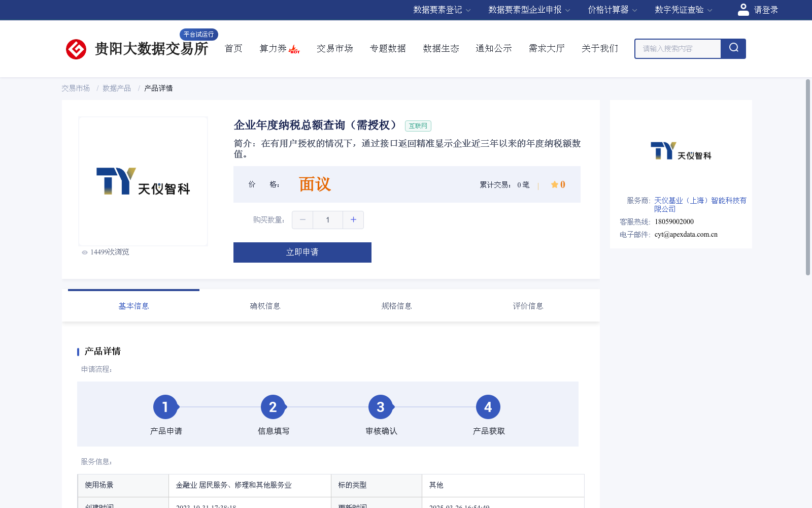The image size is (812, 508).
Task: Click the HOT flame icon beside 算力券
Action: pos(294,49)
